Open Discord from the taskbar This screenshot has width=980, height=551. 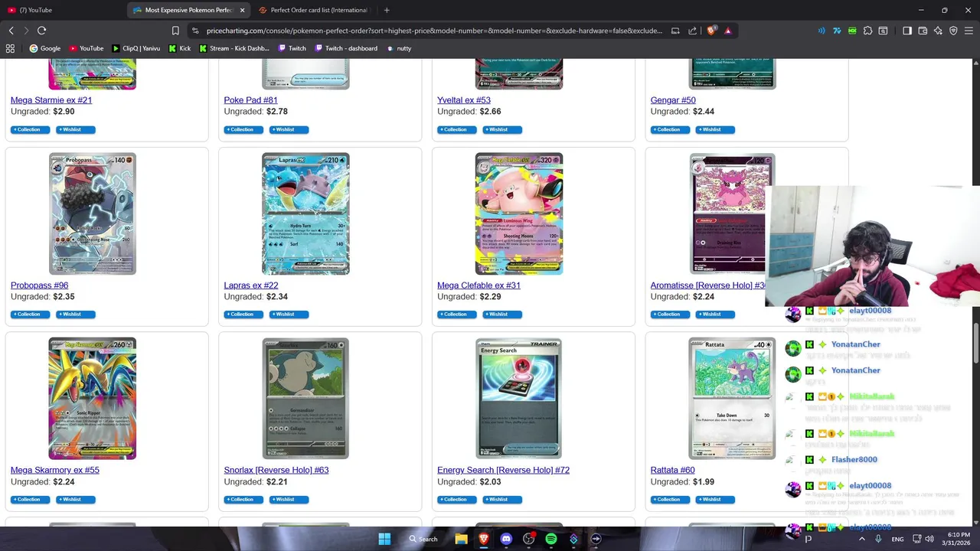click(x=506, y=539)
